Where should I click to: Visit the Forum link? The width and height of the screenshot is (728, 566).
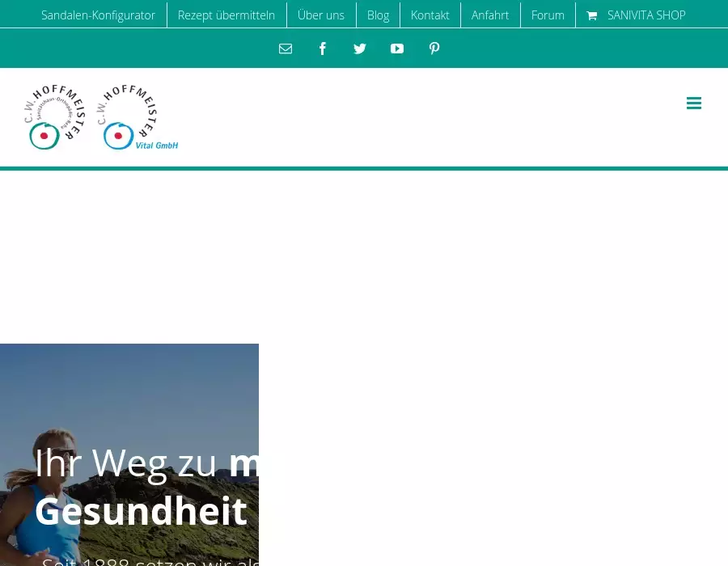click(x=548, y=15)
